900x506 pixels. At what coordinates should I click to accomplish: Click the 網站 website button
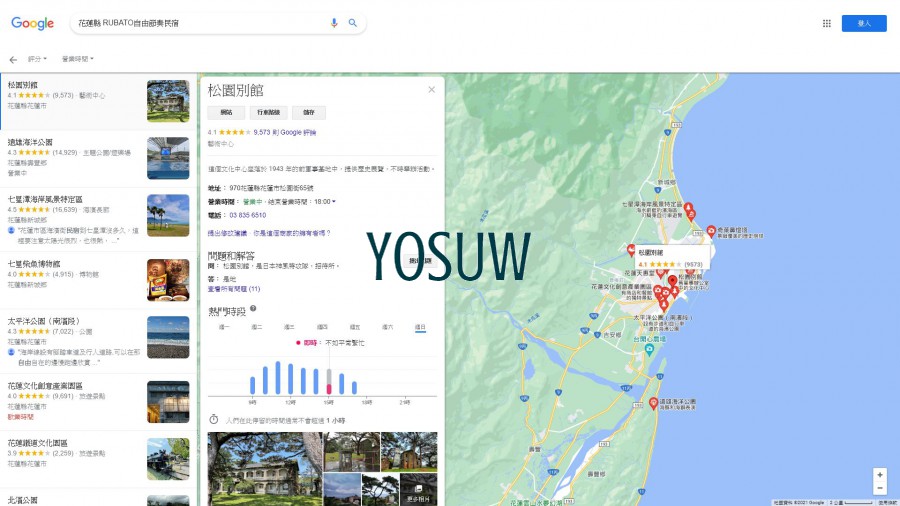[x=226, y=113]
